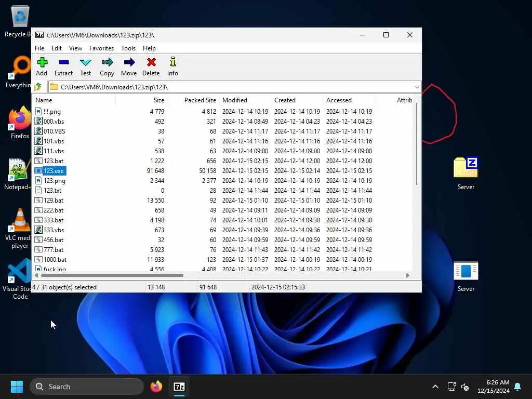Click the taskbar Search box

[87, 387]
